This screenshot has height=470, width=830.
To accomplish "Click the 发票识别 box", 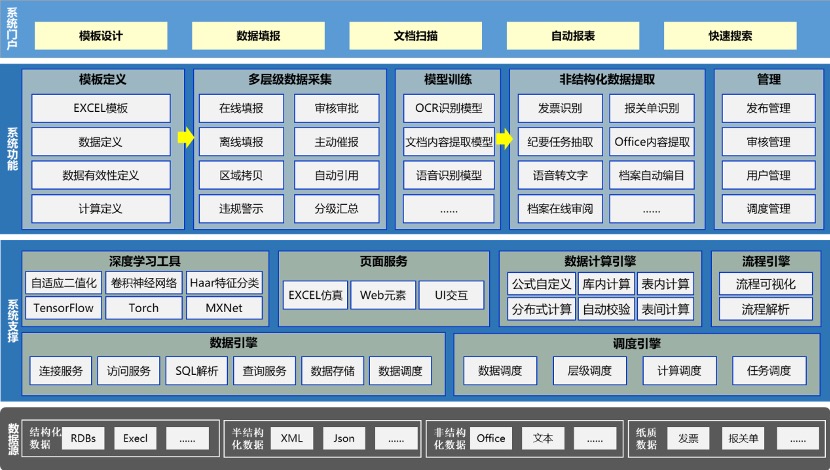I will 560,108.
